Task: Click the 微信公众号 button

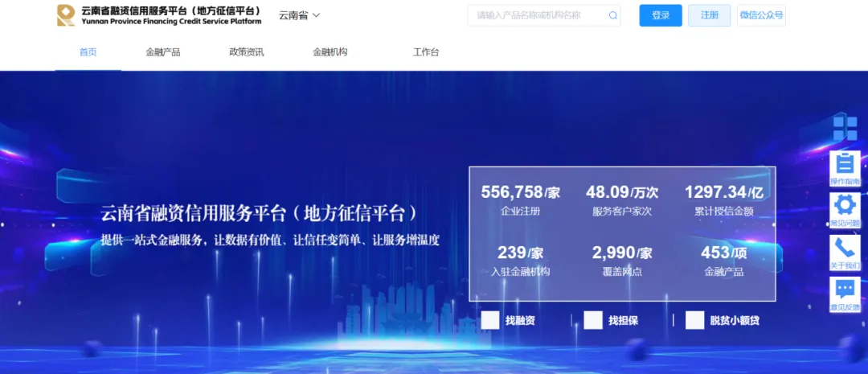Action: pos(761,15)
